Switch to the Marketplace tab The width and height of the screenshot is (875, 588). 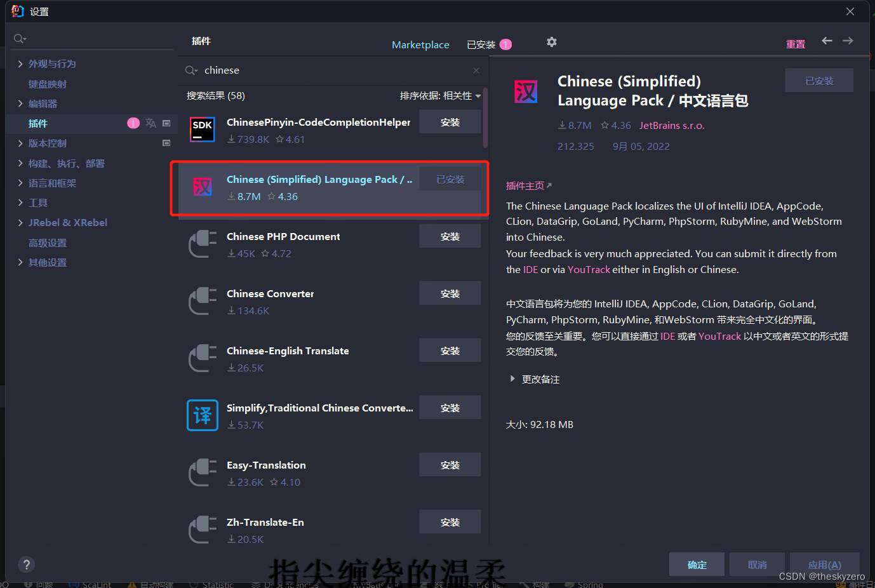pos(420,44)
